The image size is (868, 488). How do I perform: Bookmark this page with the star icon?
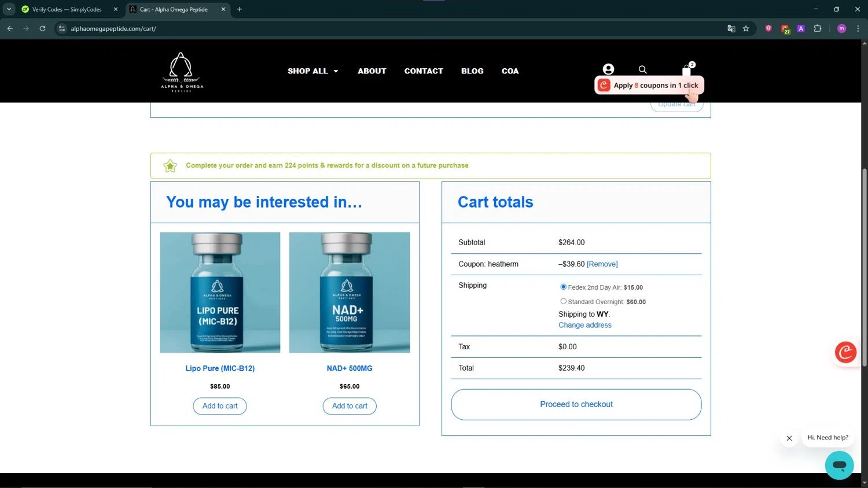[x=746, y=28]
